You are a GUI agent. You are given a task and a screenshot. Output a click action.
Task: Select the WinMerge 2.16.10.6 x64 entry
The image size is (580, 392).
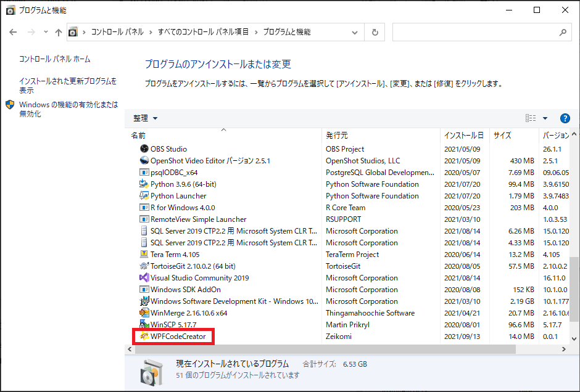tap(189, 313)
